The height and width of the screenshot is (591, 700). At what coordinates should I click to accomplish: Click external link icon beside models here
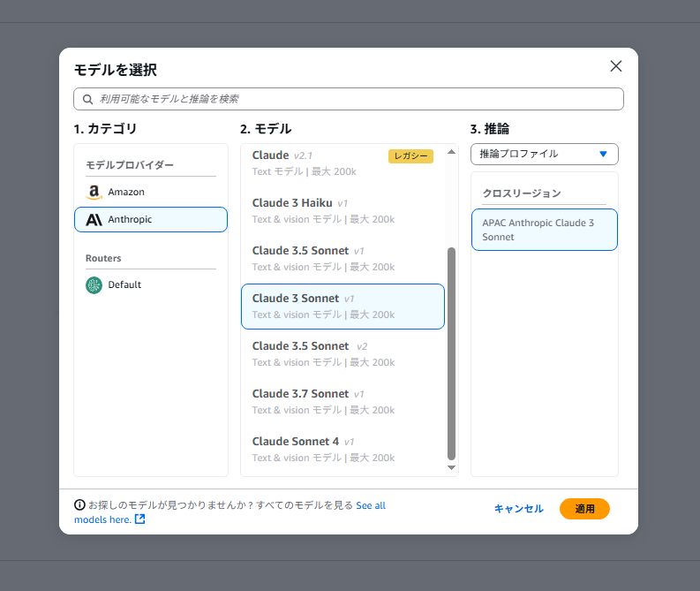pyautogui.click(x=139, y=519)
